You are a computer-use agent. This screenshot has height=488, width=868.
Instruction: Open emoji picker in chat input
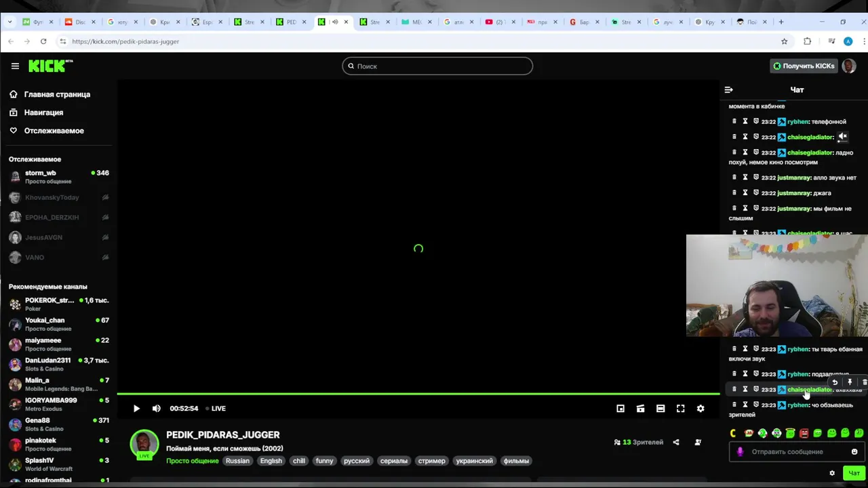pos(854,451)
